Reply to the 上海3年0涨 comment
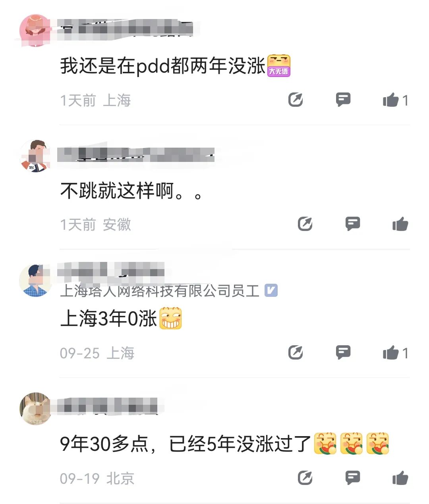 click(x=343, y=352)
